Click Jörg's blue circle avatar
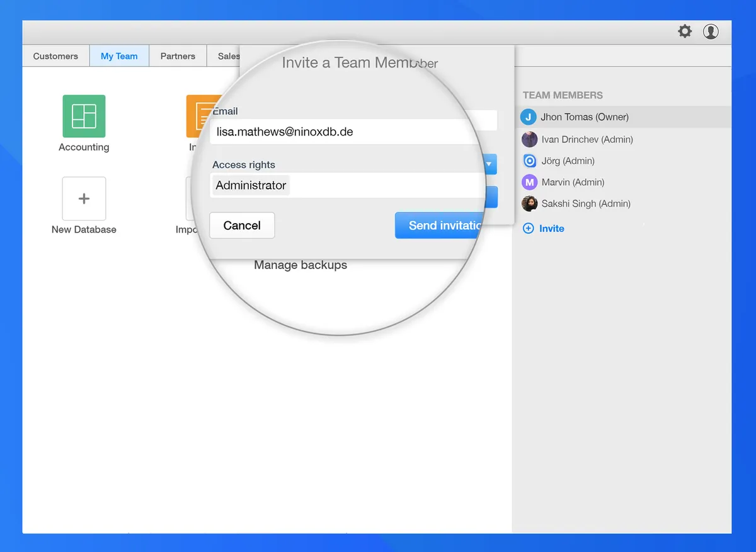This screenshot has width=756, height=552. coord(530,161)
